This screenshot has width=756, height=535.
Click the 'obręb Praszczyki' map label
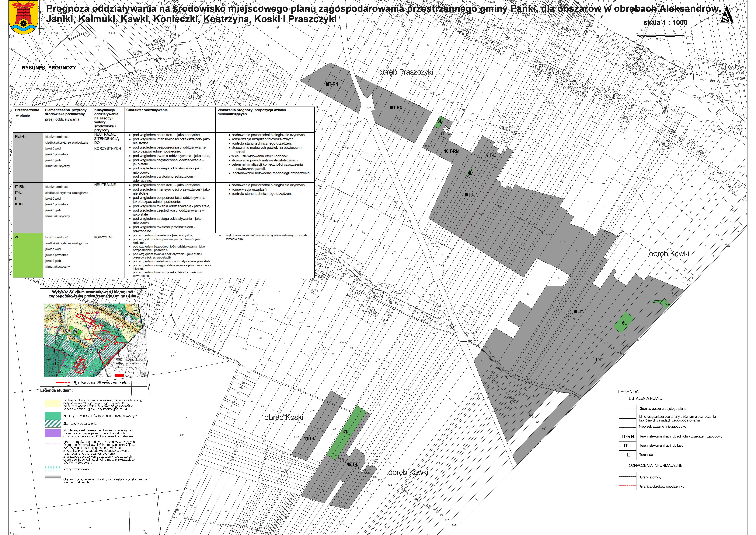point(406,72)
